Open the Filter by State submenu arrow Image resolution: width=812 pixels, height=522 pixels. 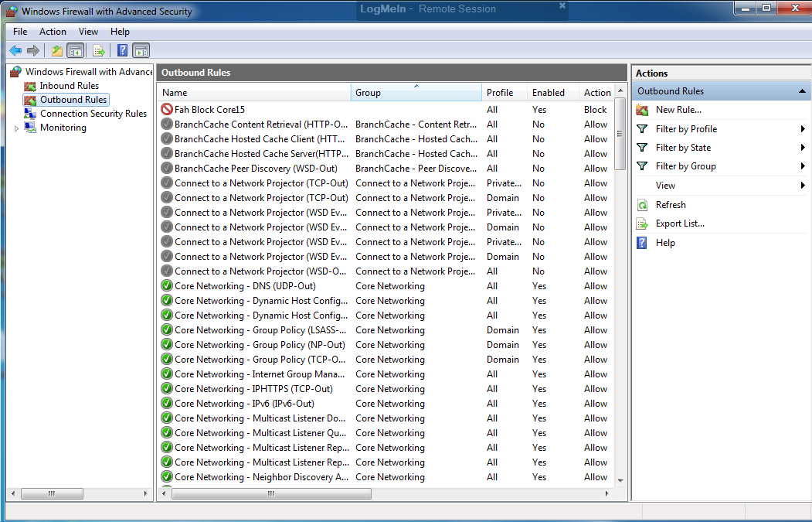803,147
